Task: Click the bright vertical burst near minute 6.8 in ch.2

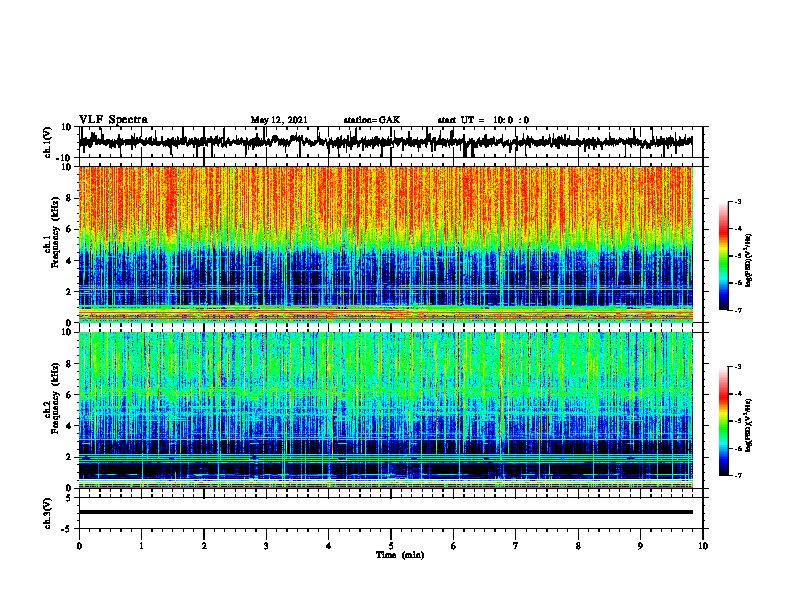Action: 501,394
